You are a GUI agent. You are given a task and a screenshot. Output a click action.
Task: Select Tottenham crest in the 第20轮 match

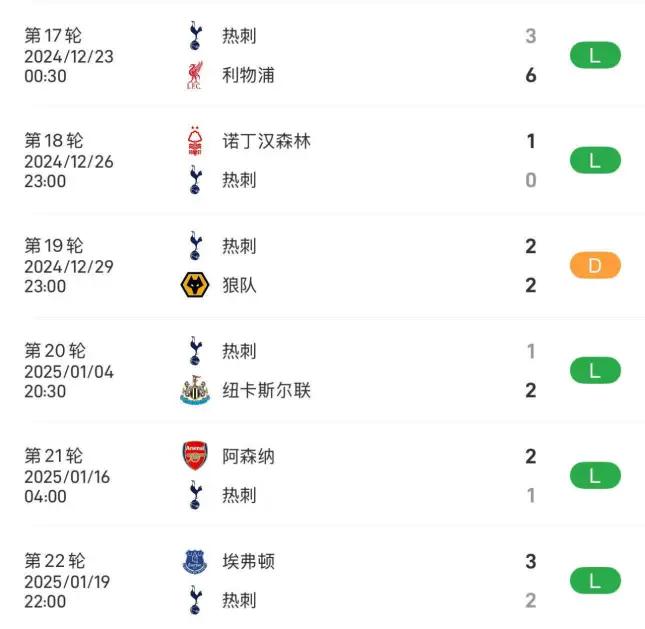tap(195, 351)
